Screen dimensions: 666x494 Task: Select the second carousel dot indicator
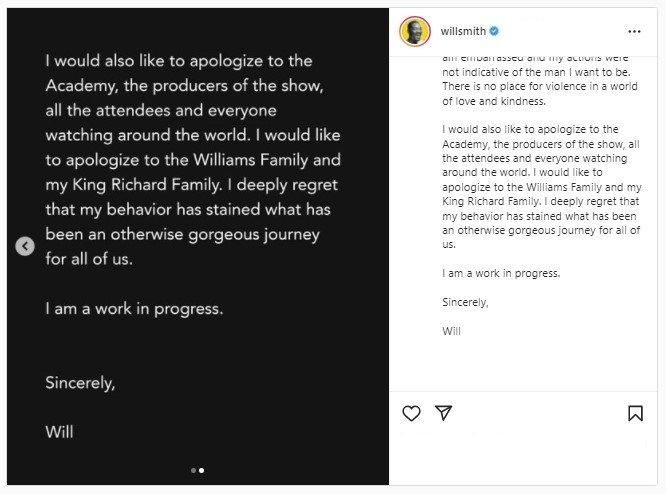coord(201,470)
